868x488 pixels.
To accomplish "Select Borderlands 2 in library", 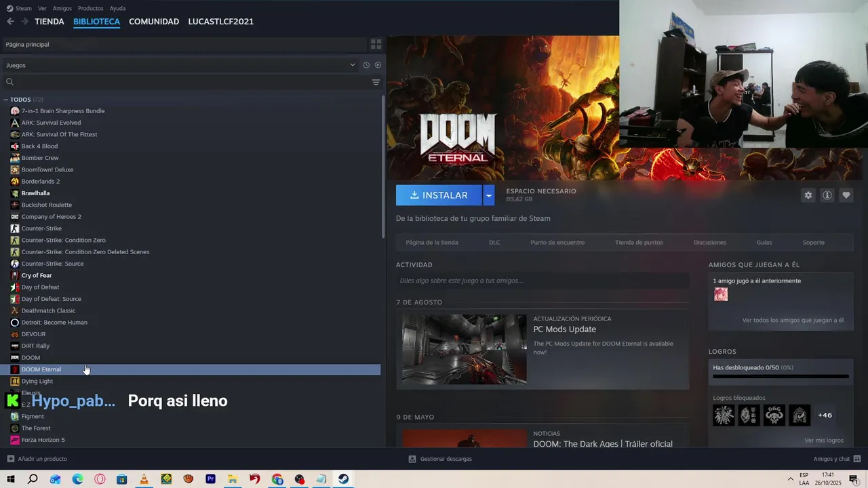I will 41,182.
